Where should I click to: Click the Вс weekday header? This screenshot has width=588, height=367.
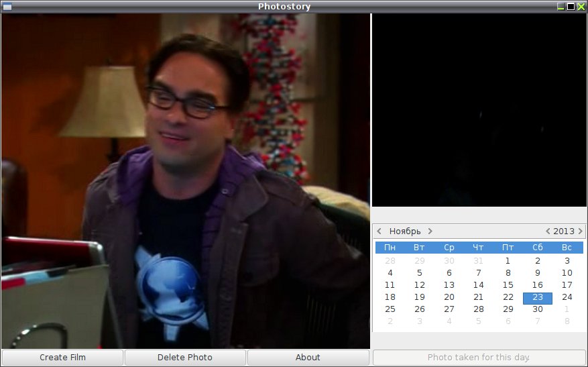point(567,248)
